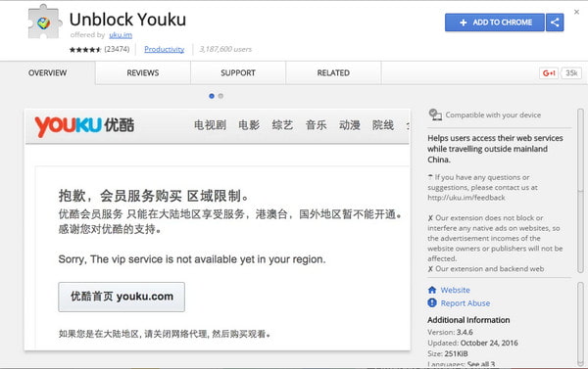Click the youku.com homepage button in preview
Screen dimensions: 588x369
pyautogui.click(x=122, y=297)
